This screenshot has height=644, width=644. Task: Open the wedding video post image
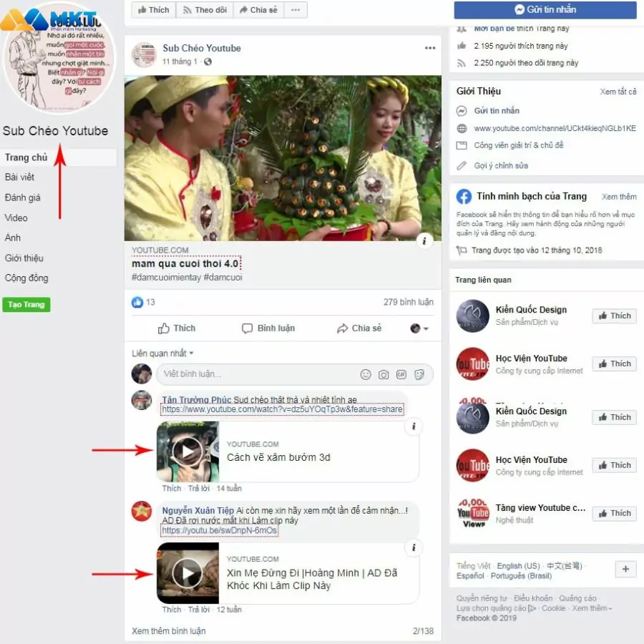point(283,158)
